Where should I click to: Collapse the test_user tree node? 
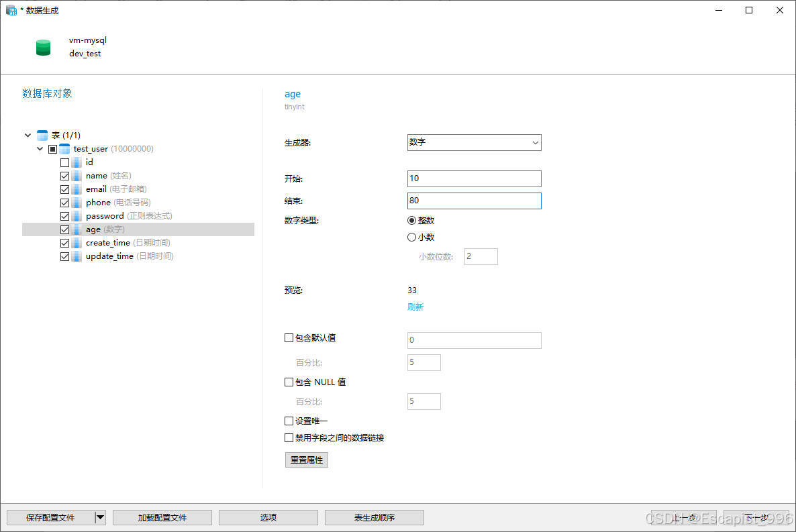[x=40, y=148]
